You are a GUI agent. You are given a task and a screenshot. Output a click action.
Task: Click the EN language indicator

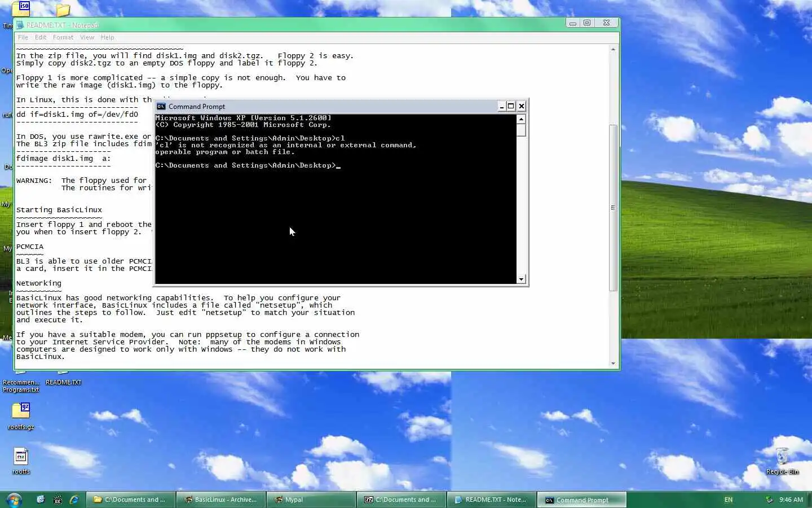point(729,500)
